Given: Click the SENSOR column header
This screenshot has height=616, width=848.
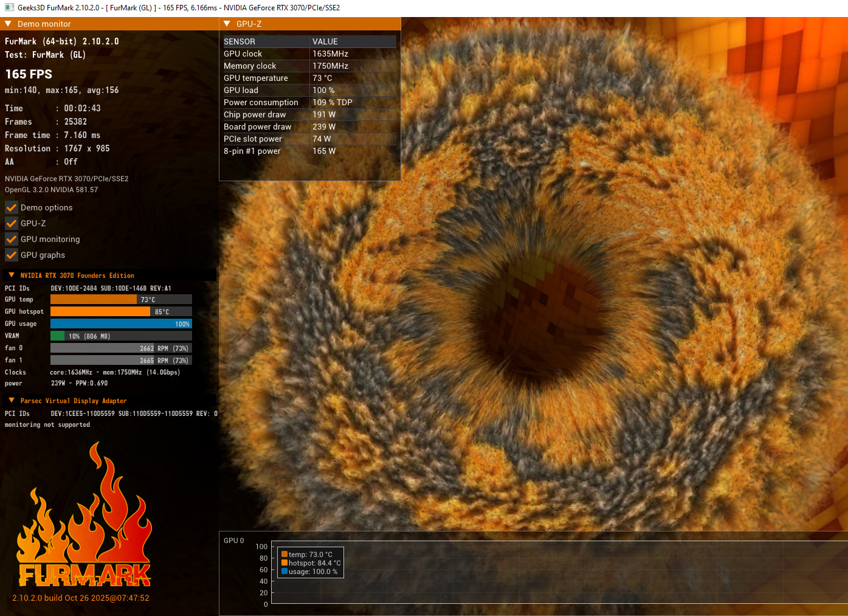Looking at the screenshot, I should (x=266, y=41).
